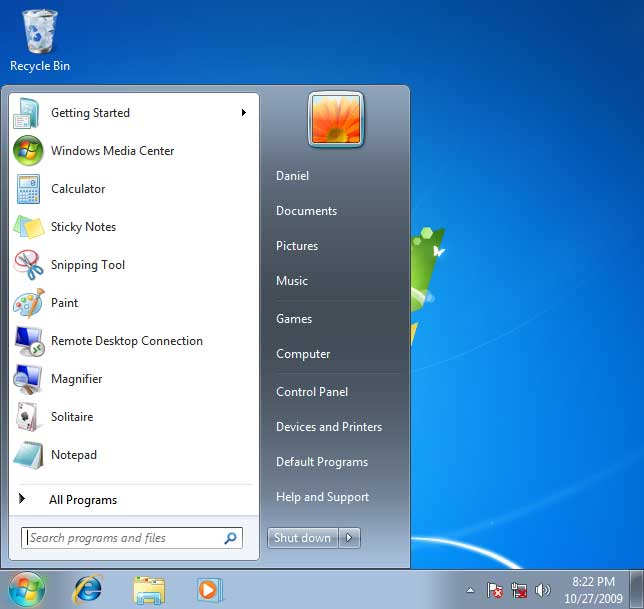
Task: Expand shut down options arrow
Action: click(350, 538)
